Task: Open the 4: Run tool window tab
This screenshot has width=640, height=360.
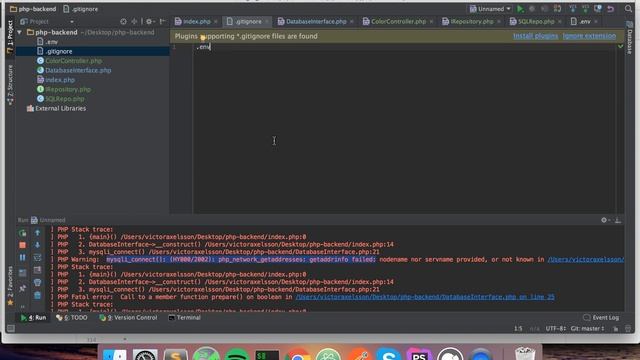Action: click(33, 318)
